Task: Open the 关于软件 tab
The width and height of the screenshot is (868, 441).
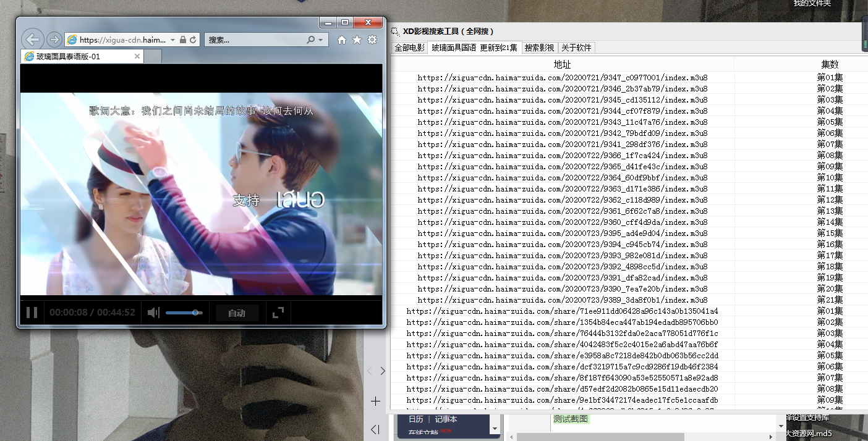Action: [x=576, y=48]
